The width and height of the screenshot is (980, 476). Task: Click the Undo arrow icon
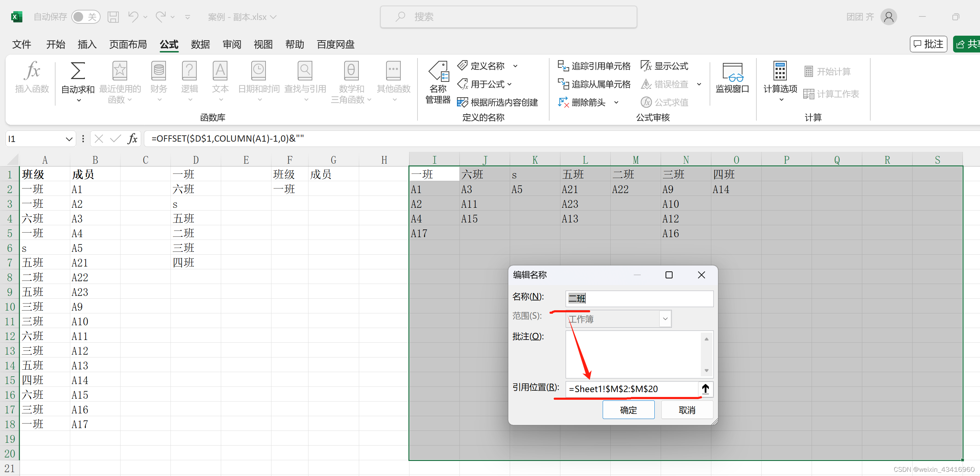coord(133,16)
